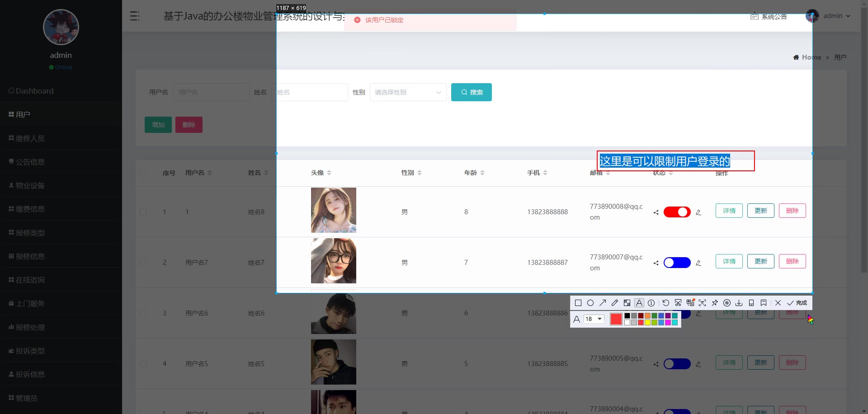Click 完成 to finish the screenshot
868x414 pixels.
coord(797,303)
